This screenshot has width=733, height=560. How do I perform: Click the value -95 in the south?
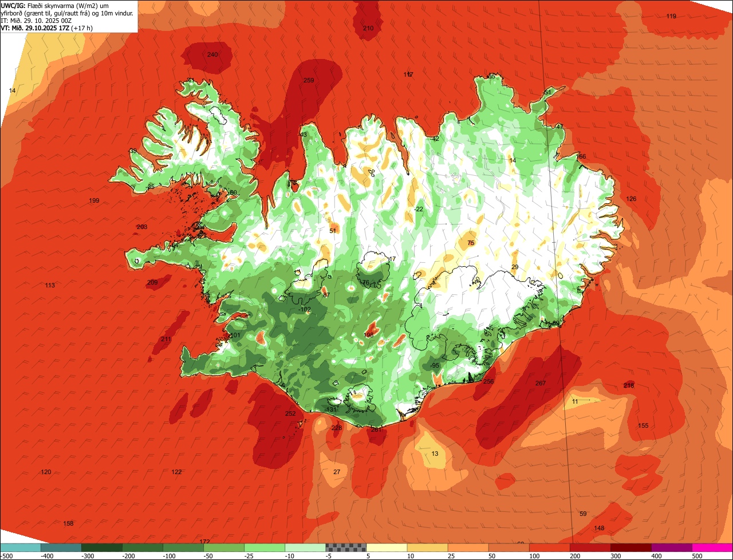pyautogui.click(x=435, y=365)
